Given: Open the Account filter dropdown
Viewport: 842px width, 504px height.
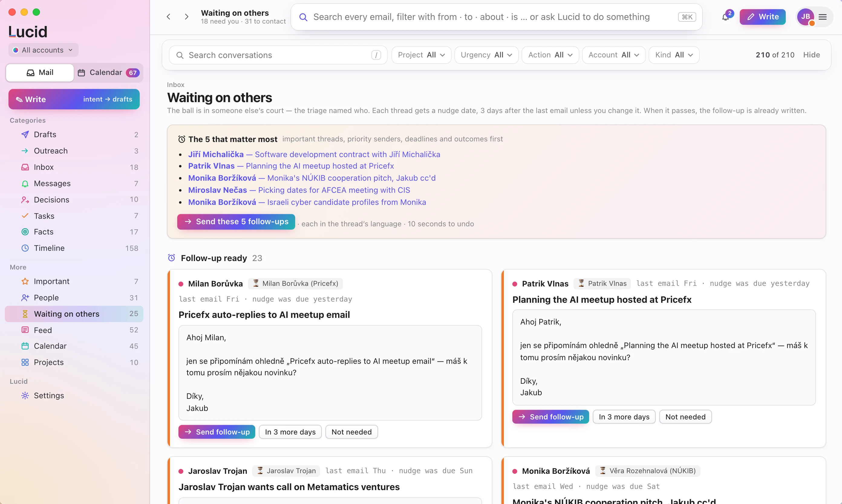Looking at the screenshot, I should click(614, 55).
